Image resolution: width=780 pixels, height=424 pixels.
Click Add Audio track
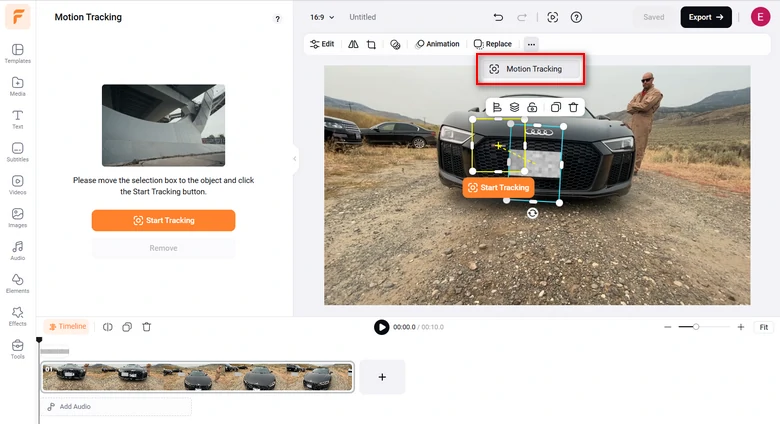click(x=116, y=407)
